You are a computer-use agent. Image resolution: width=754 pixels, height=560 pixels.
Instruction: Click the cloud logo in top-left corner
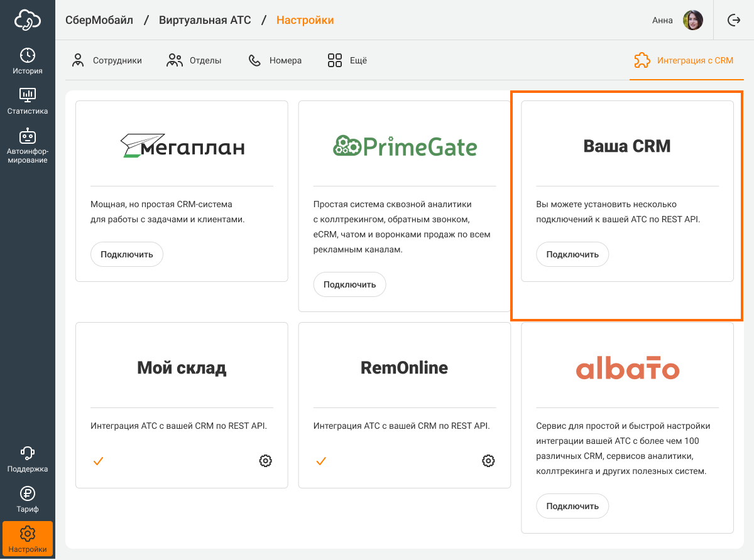coord(28,20)
